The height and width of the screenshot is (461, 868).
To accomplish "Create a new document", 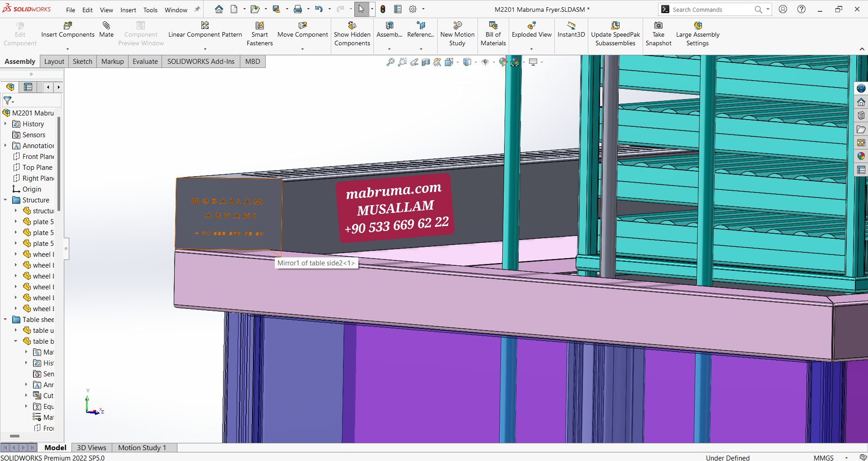I will 234,9.
